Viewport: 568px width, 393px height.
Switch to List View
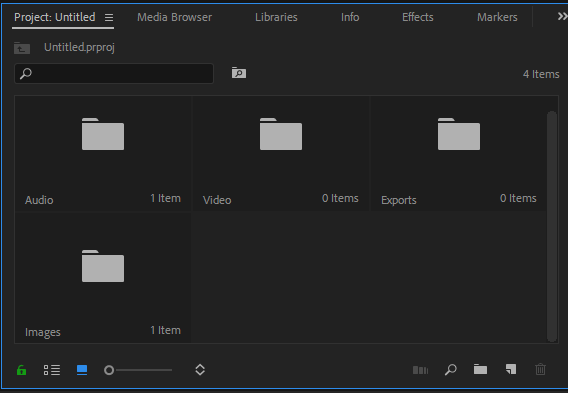coord(52,370)
